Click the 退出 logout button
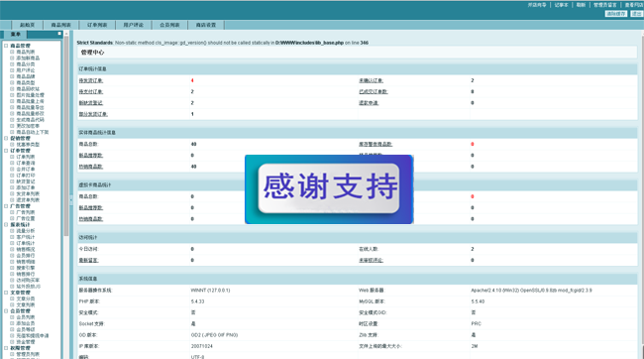 [x=636, y=14]
